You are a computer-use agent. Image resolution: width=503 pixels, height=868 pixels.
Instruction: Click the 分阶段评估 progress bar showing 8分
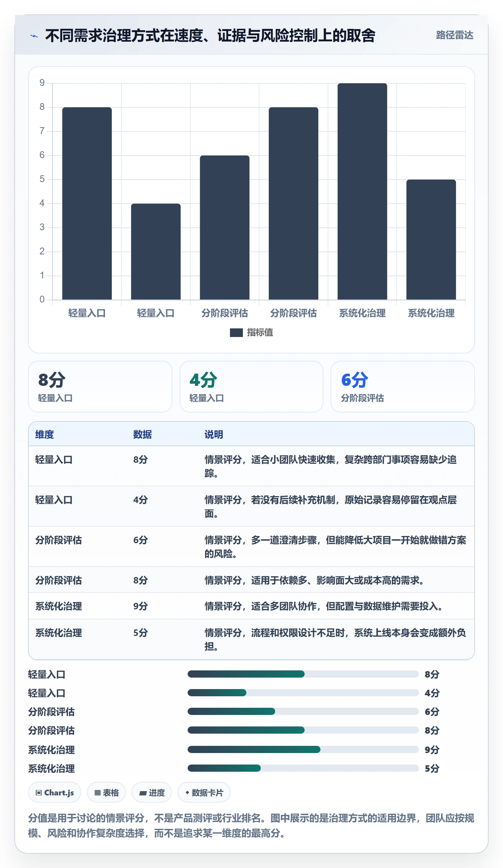coord(303,730)
